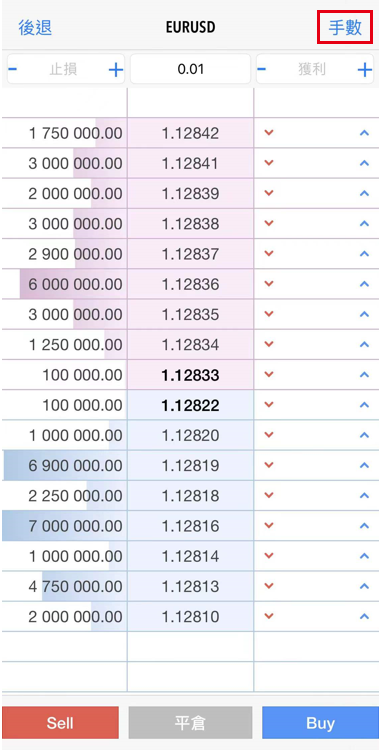The image size is (382, 750).
Task: Click the blue Buy button
Action: point(320,723)
